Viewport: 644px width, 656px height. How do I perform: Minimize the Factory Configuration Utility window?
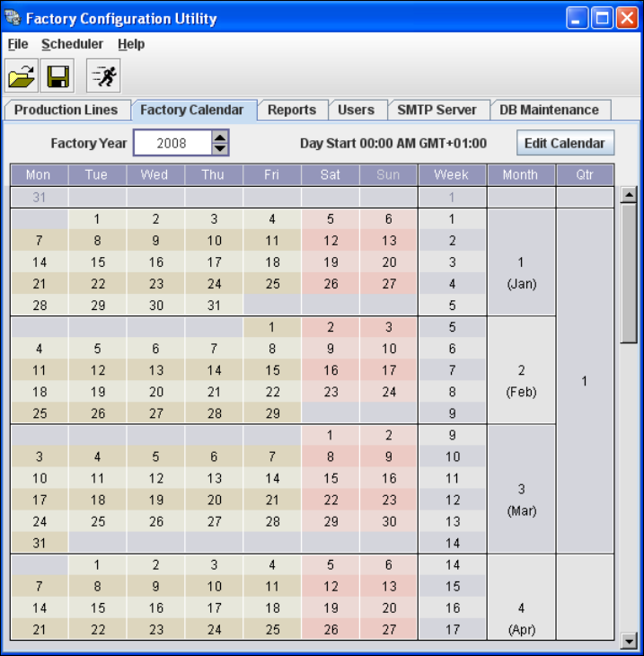577,18
